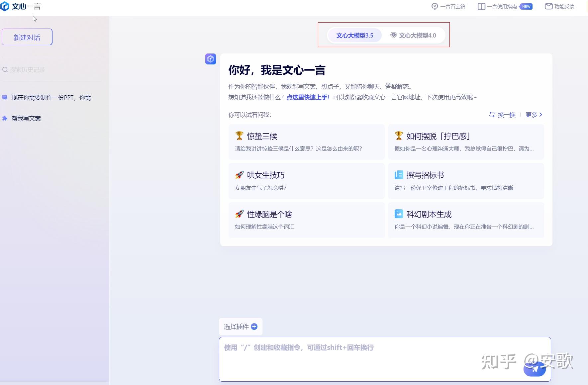Click the plus icon beside 选择插件
Viewport: 588px width, 385px height.
click(254, 327)
